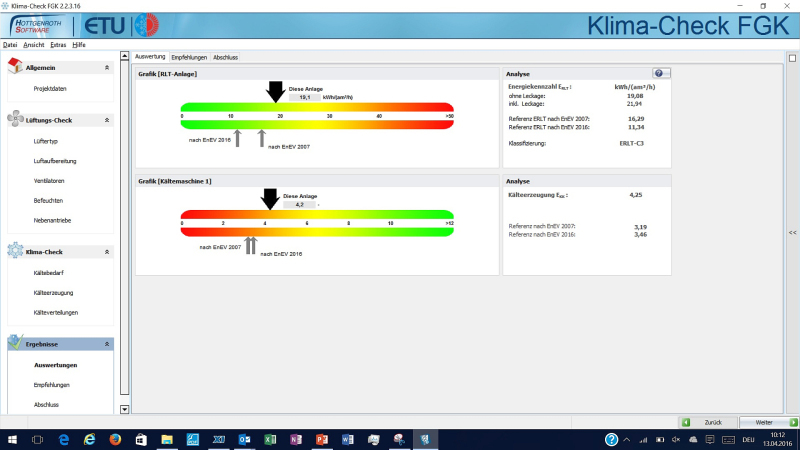
Task: Open Word from the taskbar
Action: pos(348,439)
